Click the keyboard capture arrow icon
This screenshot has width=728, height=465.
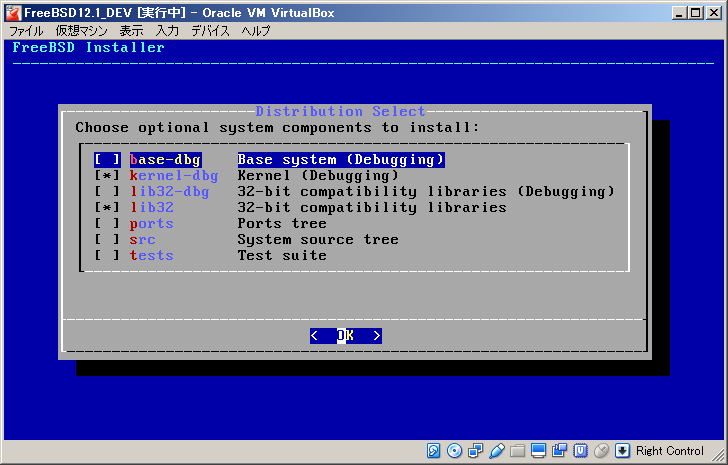(x=622, y=451)
